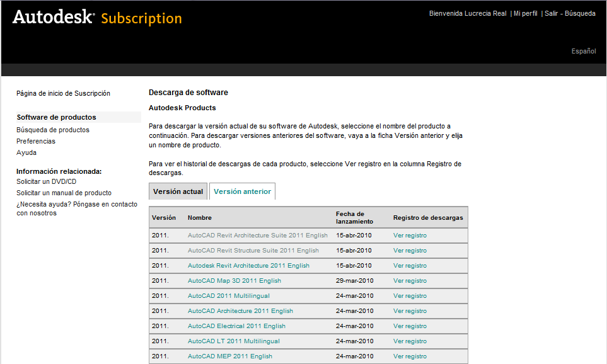607x364 pixels.
Task: Click Solicitar un manual de producto
Action: 64,193
